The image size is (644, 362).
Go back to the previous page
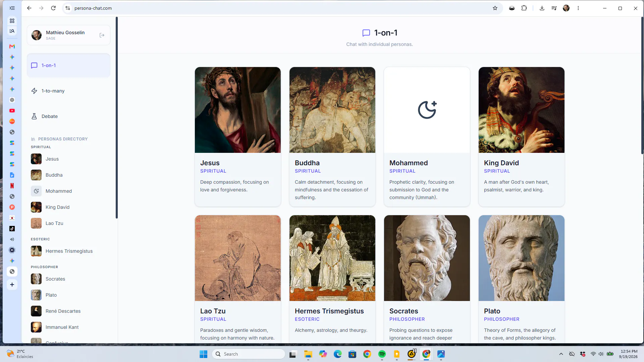click(x=29, y=8)
